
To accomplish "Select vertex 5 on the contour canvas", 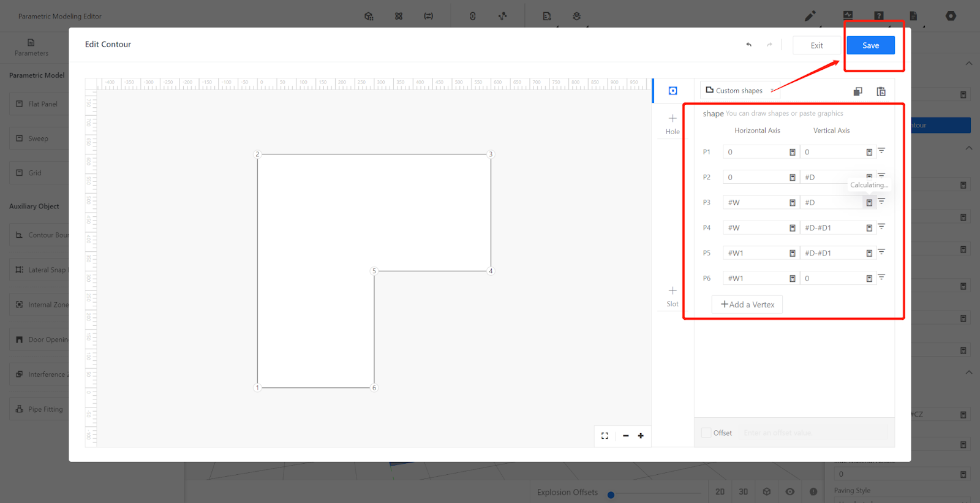I will pyautogui.click(x=374, y=271).
